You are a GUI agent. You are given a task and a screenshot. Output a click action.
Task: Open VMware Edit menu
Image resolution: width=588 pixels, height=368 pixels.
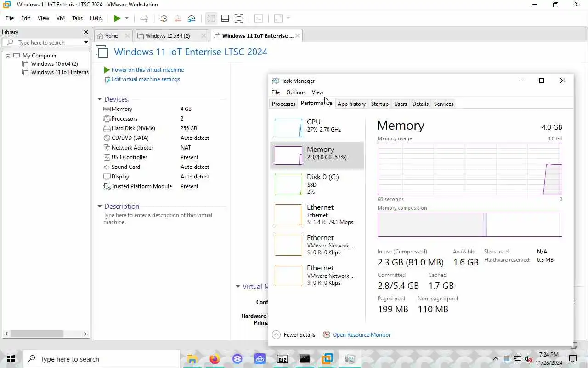(x=26, y=18)
